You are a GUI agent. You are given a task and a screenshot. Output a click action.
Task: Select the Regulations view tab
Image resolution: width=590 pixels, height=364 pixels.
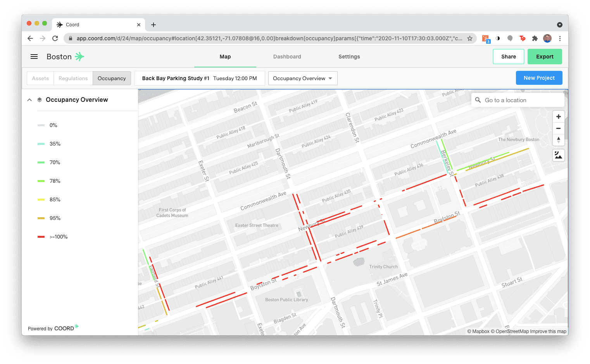[73, 78]
